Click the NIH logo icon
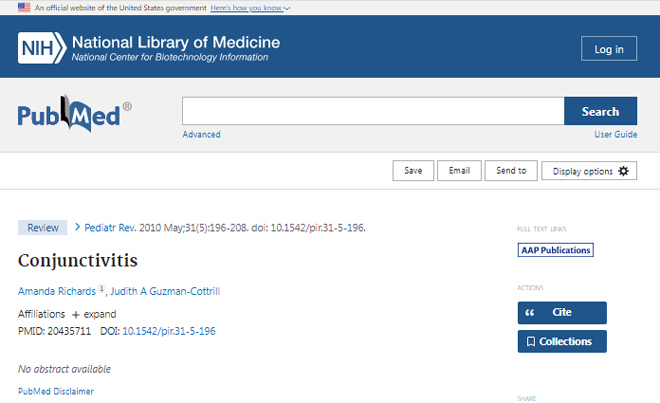This screenshot has width=660, height=403. coord(42,48)
